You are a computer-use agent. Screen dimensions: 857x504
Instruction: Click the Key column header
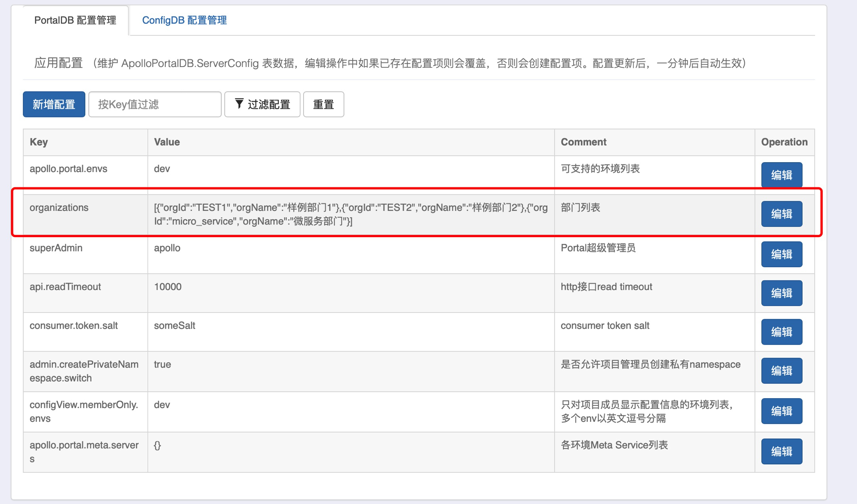point(39,142)
